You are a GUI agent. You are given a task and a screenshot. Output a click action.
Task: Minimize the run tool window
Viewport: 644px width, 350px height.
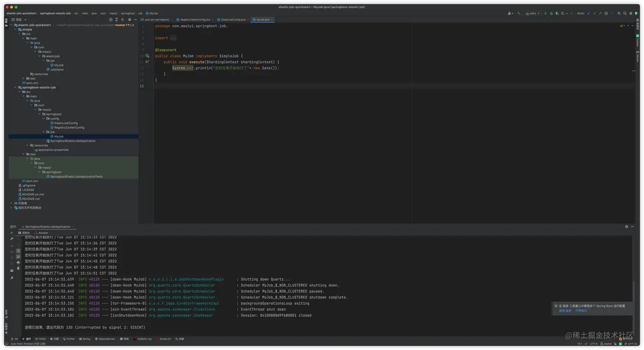pyautogui.click(x=632, y=227)
